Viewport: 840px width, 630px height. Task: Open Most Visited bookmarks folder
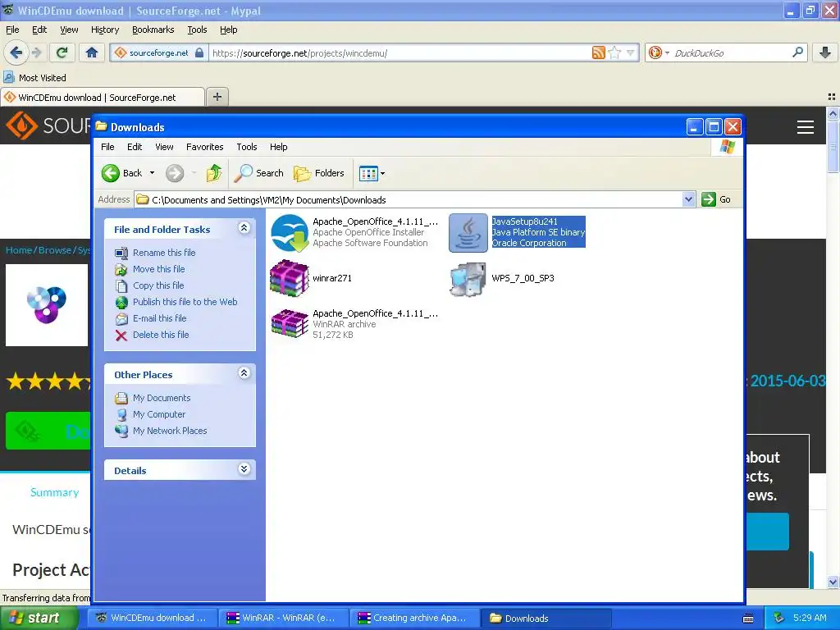35,78
